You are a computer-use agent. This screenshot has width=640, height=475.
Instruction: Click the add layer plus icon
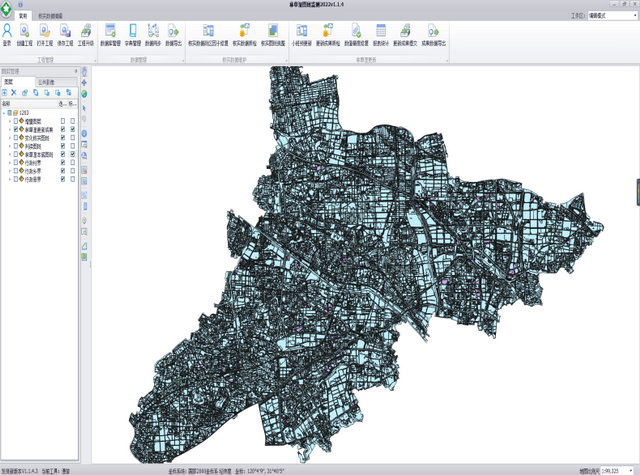pyautogui.click(x=4, y=93)
